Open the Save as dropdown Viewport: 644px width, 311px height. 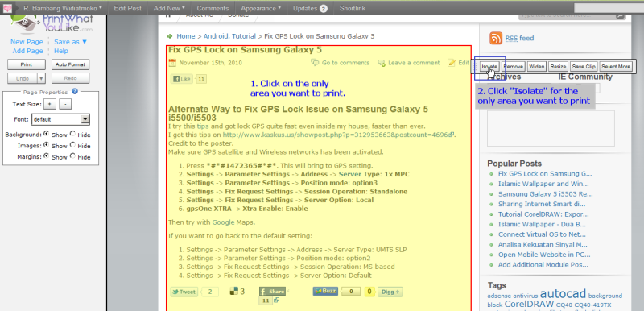point(71,42)
